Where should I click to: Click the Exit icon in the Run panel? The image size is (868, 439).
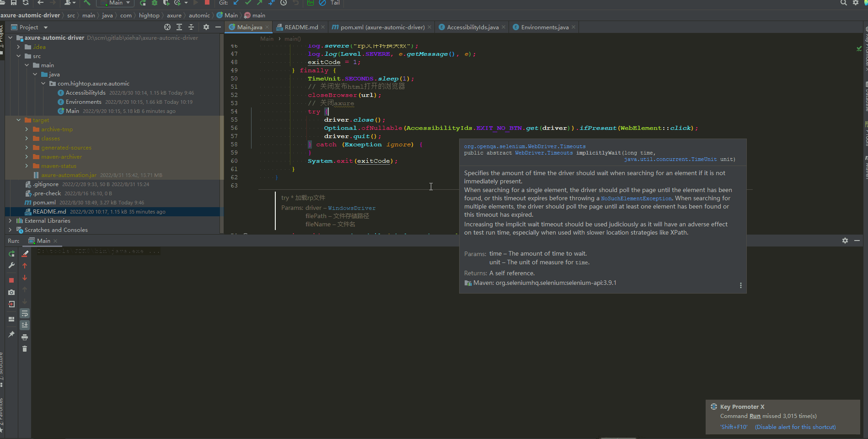tap(11, 304)
